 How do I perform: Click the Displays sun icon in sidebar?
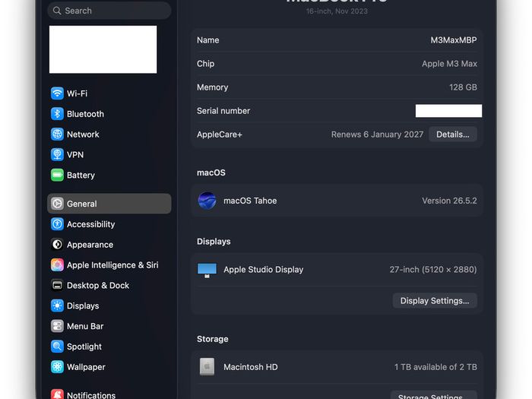(x=57, y=306)
